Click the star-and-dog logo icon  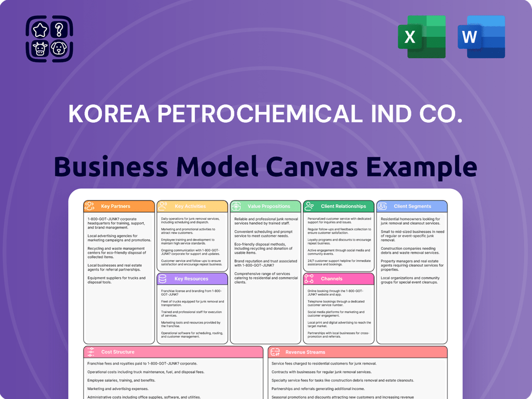(49, 39)
